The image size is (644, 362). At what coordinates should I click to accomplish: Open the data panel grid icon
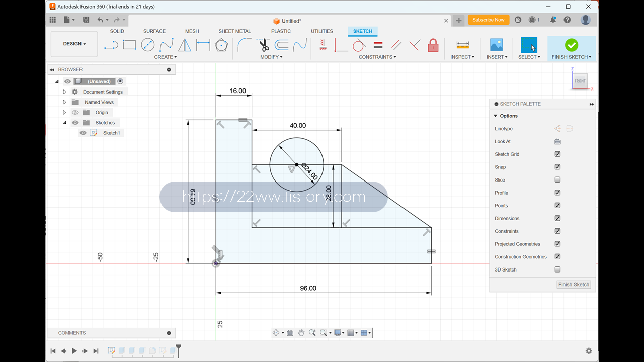(x=53, y=20)
